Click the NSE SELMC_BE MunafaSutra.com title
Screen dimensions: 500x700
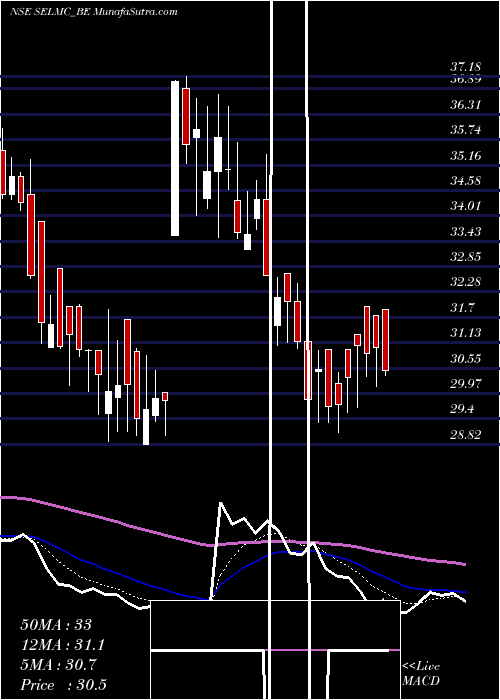94,12
